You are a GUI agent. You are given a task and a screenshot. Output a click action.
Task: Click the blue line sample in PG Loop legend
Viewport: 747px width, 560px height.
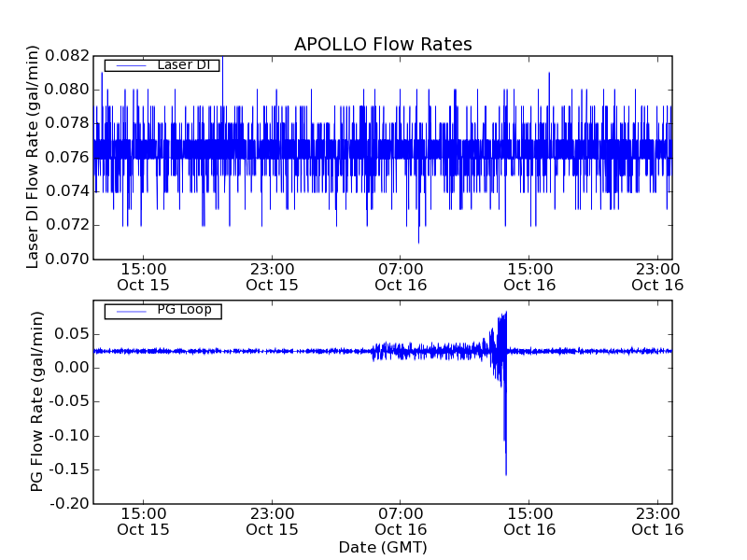coord(132,312)
